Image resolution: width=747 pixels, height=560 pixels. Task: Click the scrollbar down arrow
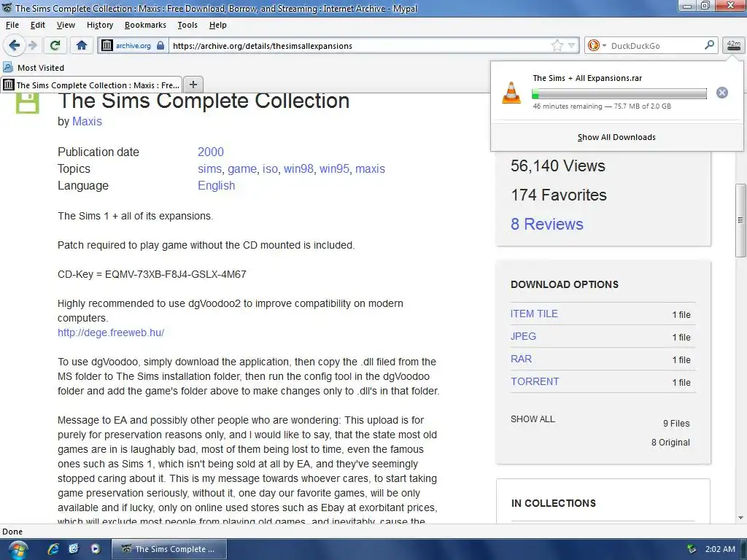[740, 518]
